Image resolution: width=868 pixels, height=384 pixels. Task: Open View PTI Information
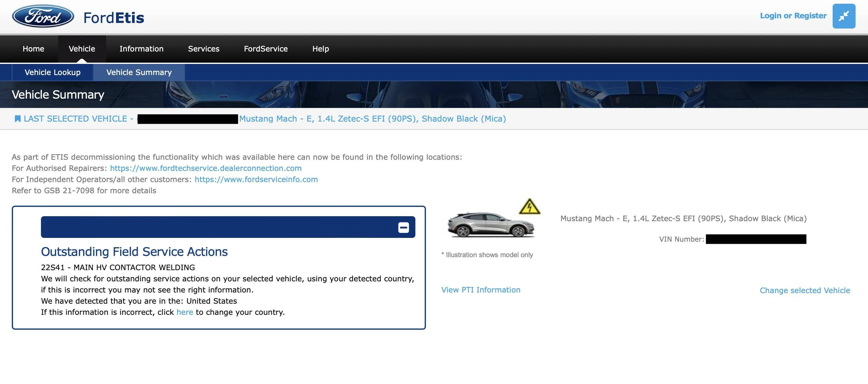tap(481, 290)
